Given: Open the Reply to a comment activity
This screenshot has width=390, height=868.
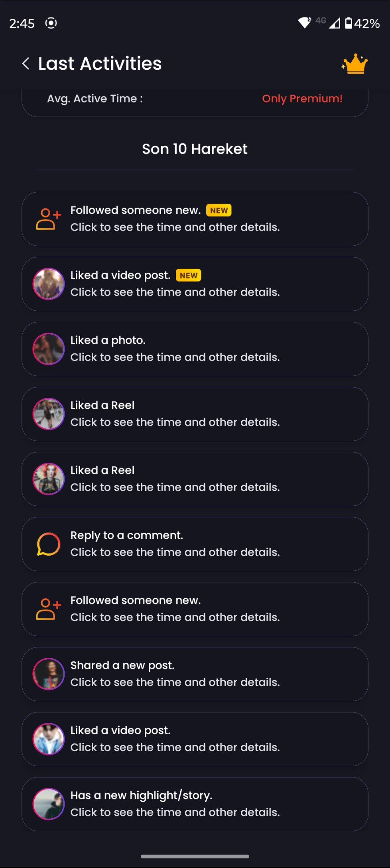Looking at the screenshot, I should tap(195, 544).
